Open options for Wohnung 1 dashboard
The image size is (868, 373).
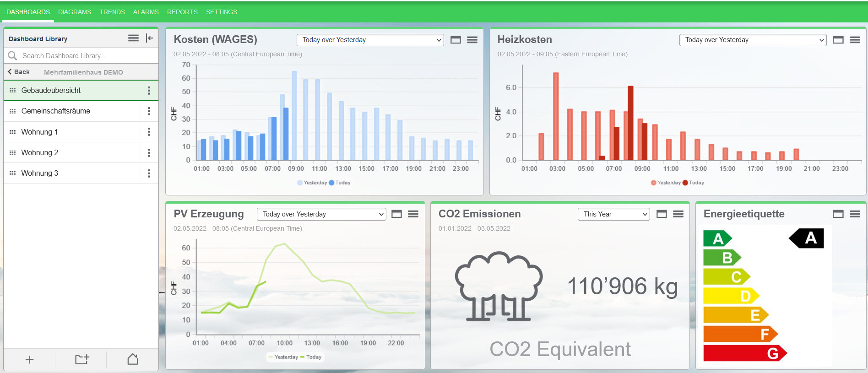tap(149, 132)
